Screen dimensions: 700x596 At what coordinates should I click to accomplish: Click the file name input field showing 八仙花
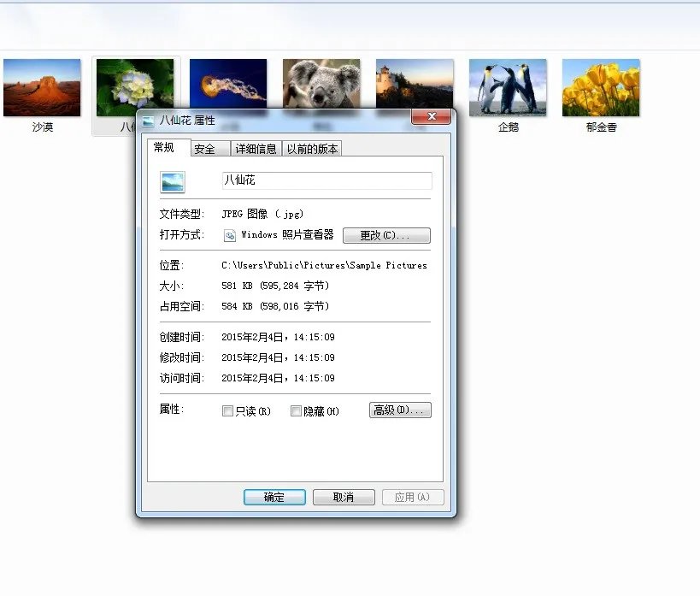tap(325, 180)
